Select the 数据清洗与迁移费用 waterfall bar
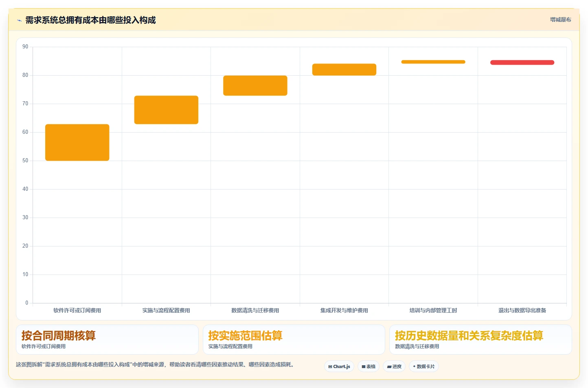Image resolution: width=588 pixels, height=388 pixels. (x=255, y=85)
